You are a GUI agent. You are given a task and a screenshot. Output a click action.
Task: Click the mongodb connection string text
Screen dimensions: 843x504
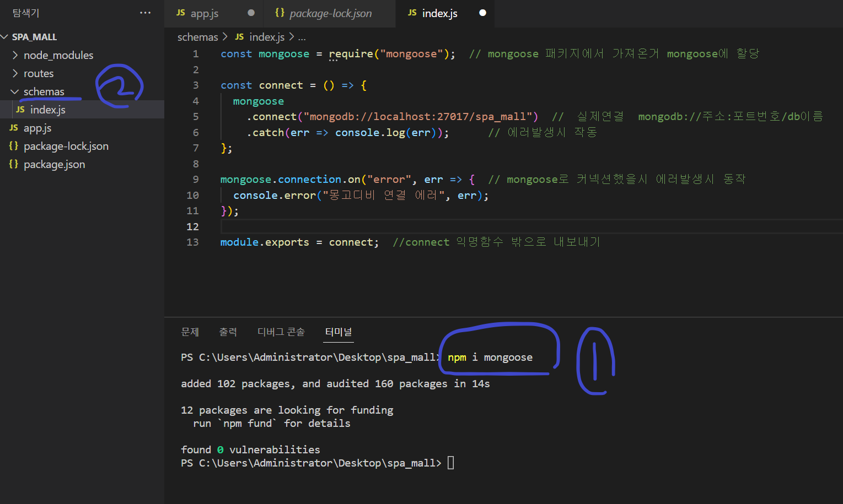pyautogui.click(x=417, y=117)
